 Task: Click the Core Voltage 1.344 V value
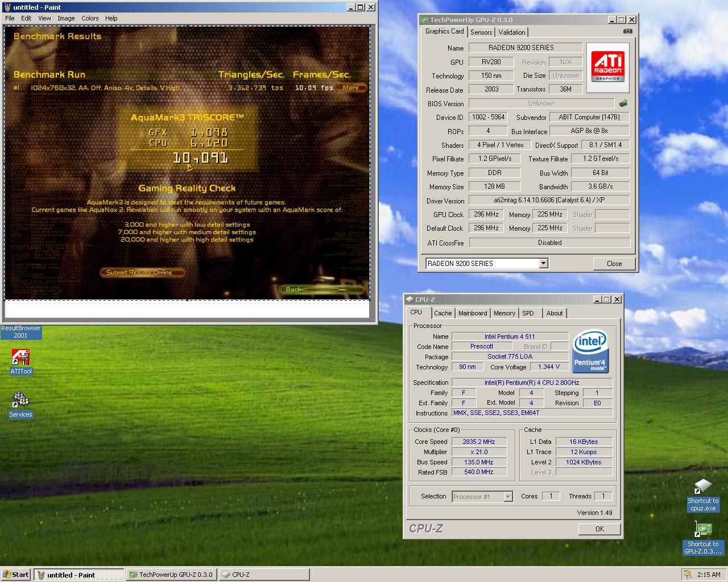[x=549, y=367]
